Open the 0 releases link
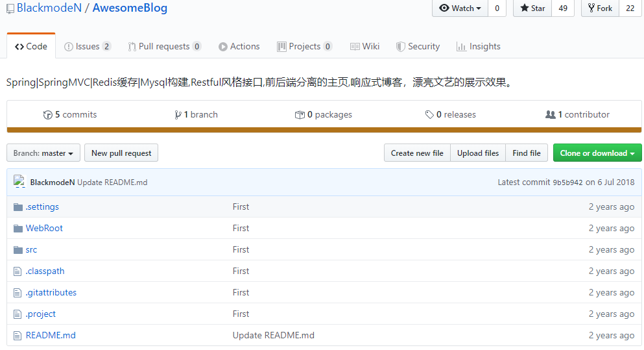The height and width of the screenshot is (350, 644). pyautogui.click(x=451, y=115)
